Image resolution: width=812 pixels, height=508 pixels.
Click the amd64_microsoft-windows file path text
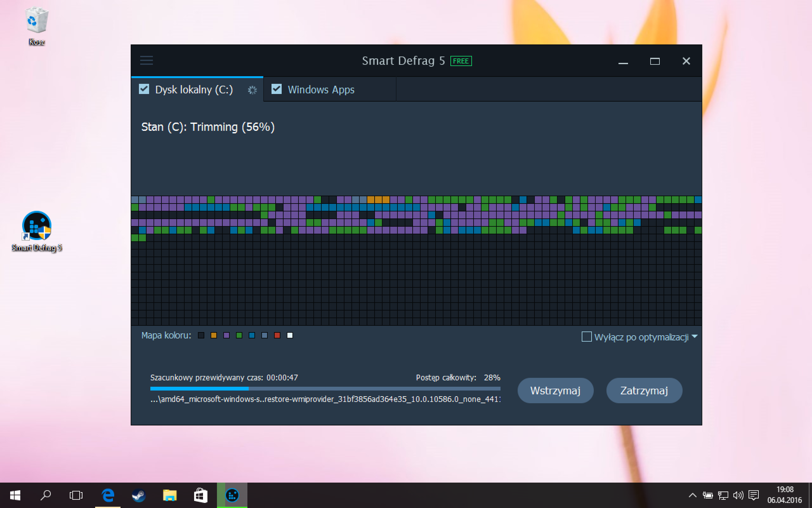(325, 399)
